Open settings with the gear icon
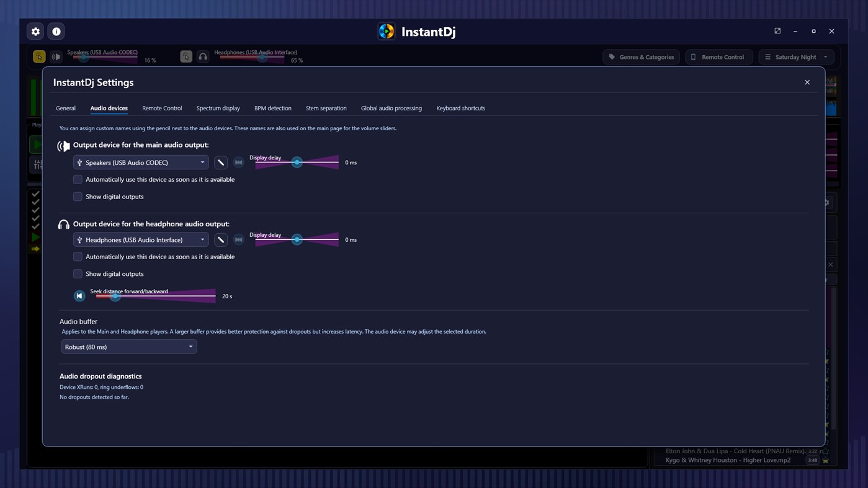 (x=35, y=32)
